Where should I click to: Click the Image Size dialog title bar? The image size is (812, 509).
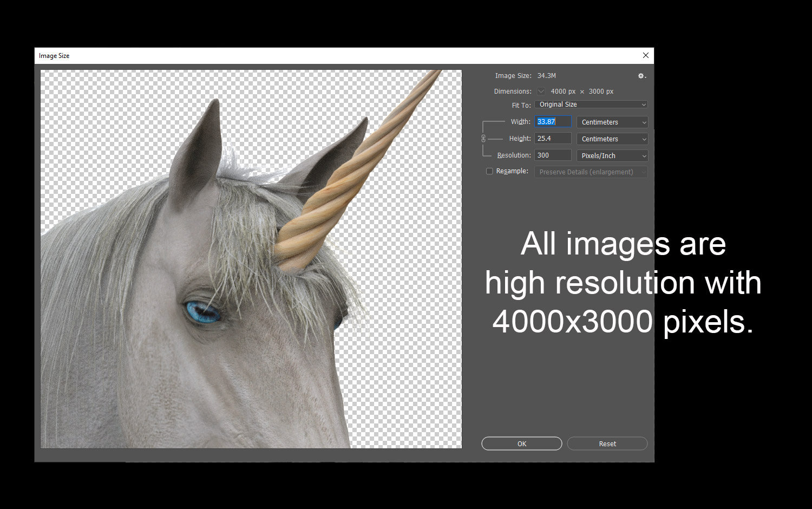click(325, 55)
